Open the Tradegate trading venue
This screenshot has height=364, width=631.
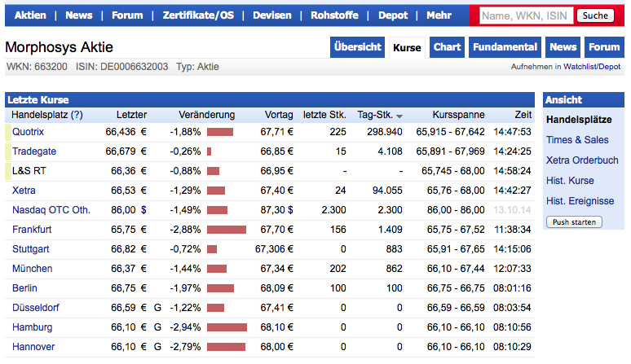[34, 151]
